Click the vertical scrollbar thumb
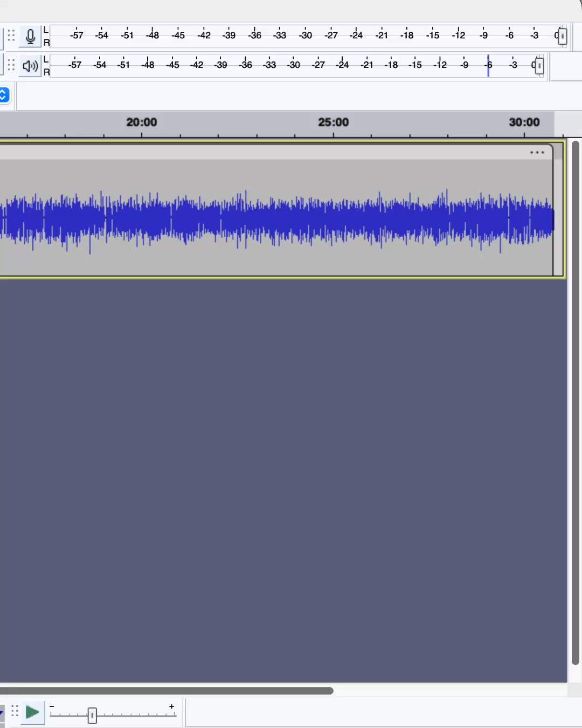This screenshot has width=582, height=728. (576, 403)
